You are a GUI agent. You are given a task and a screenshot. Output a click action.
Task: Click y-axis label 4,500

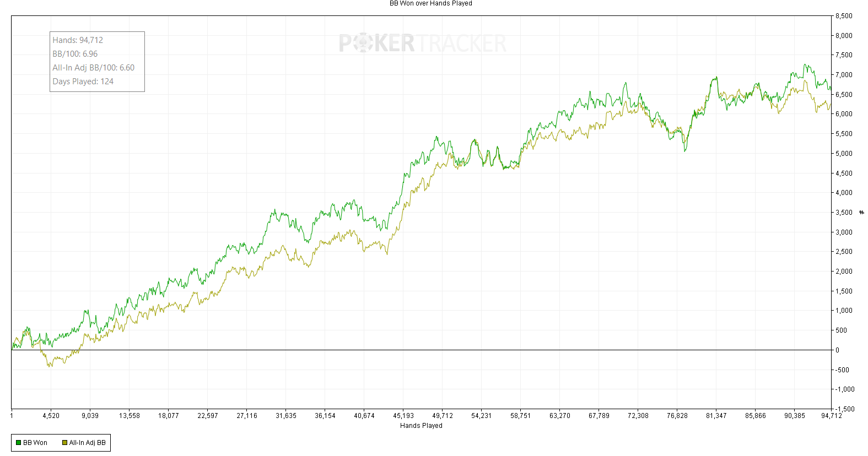pos(844,173)
